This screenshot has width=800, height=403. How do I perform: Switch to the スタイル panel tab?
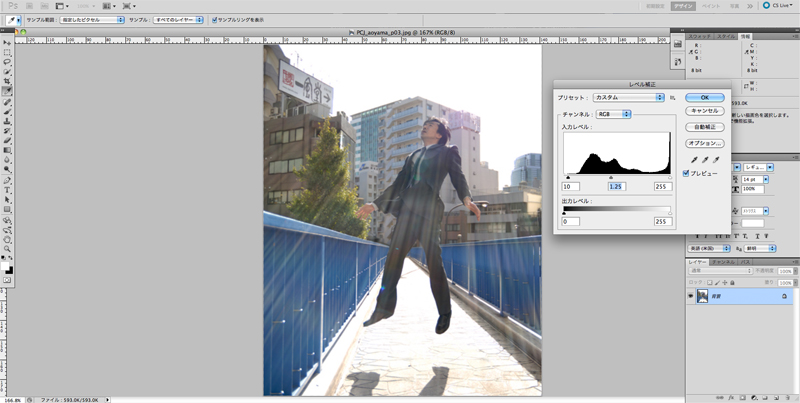coord(727,36)
